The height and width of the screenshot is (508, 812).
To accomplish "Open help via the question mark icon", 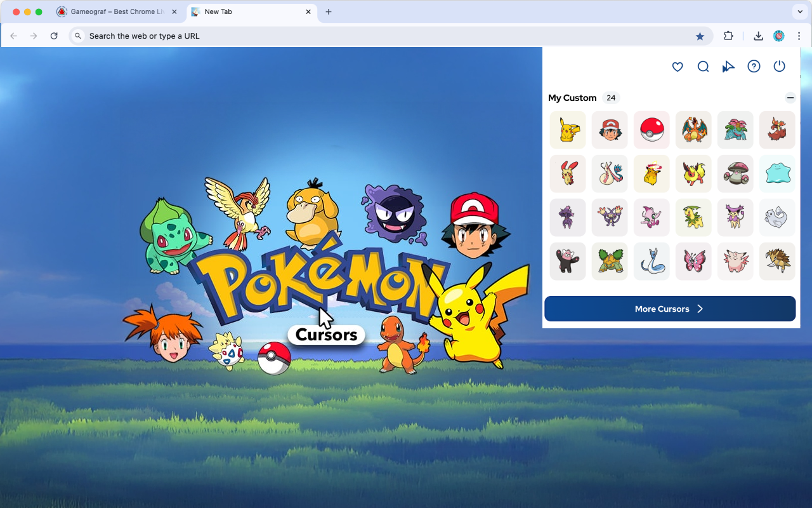I will 754,66.
